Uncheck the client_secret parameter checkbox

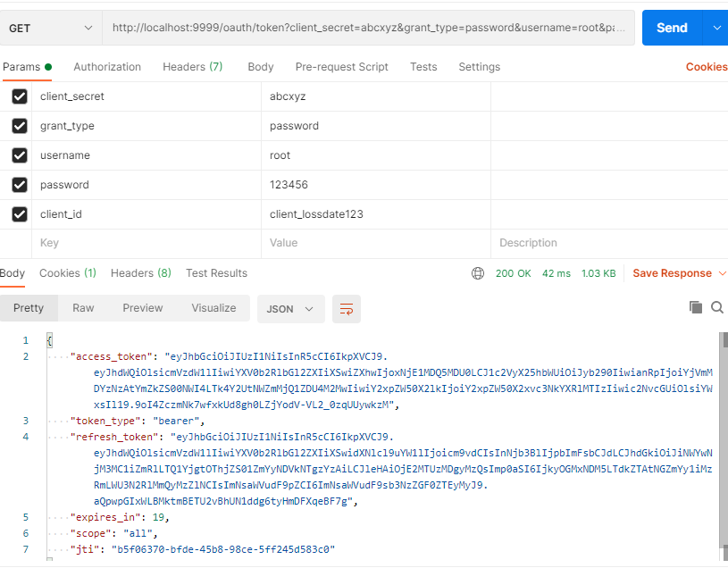pos(20,96)
